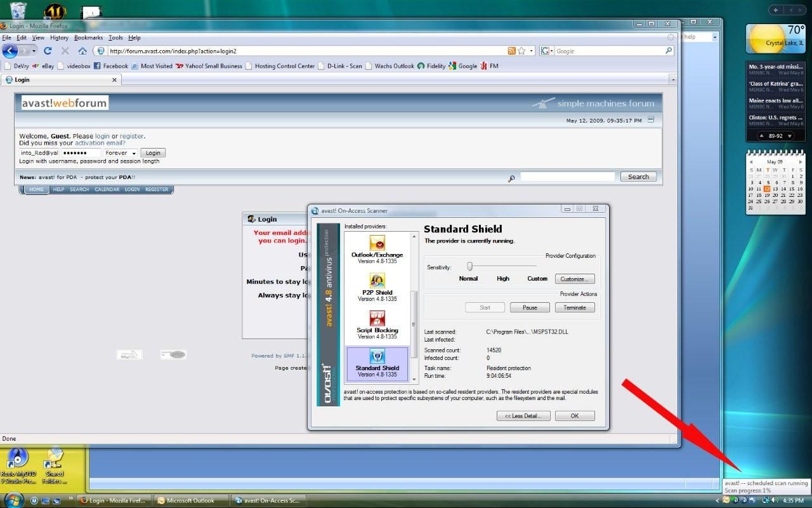The image size is (812, 508).
Task: Click the Login button on forum
Action: click(153, 153)
